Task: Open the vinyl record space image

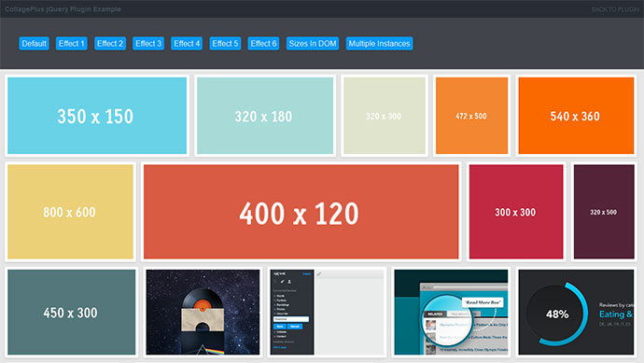Action: (203, 312)
